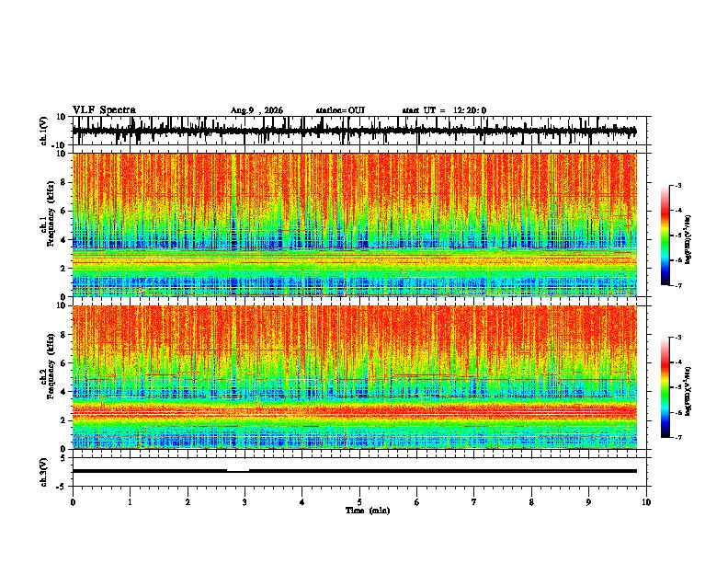This screenshot has width=728, height=563.
Task: Click time axis tick label '6'
Action: pos(416,502)
